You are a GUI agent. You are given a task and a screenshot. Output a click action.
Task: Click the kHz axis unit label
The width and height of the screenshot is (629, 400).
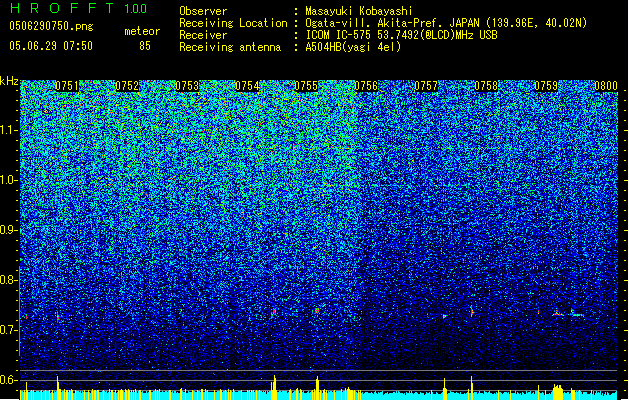pos(9,81)
